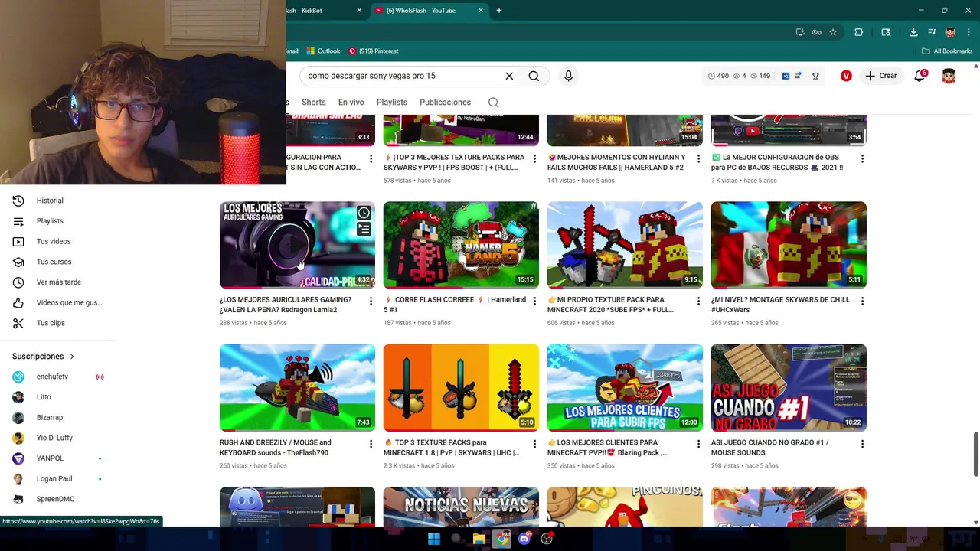Open Ver más tarde clock icon
Screen dimensions: 980x551
18,282
